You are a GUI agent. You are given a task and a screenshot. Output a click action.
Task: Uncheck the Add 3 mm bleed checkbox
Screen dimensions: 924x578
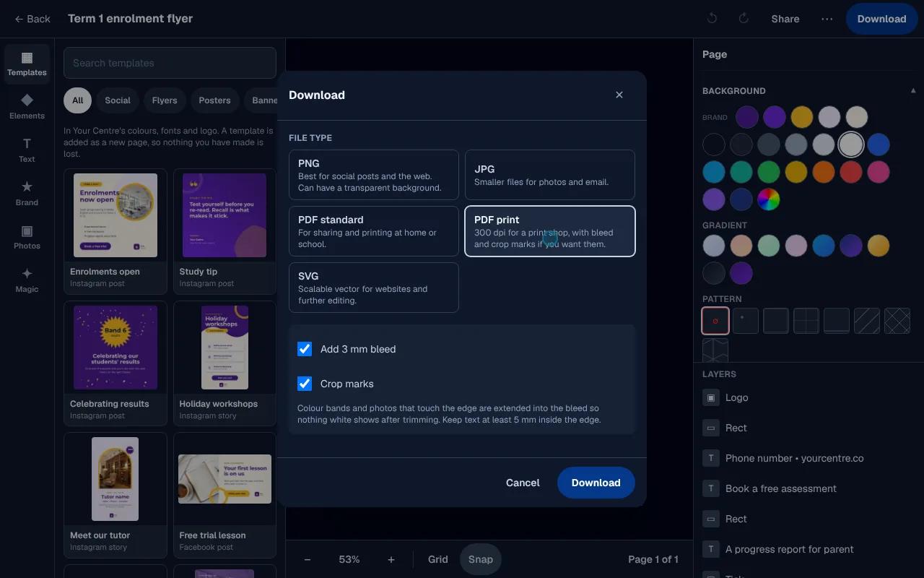coord(305,349)
